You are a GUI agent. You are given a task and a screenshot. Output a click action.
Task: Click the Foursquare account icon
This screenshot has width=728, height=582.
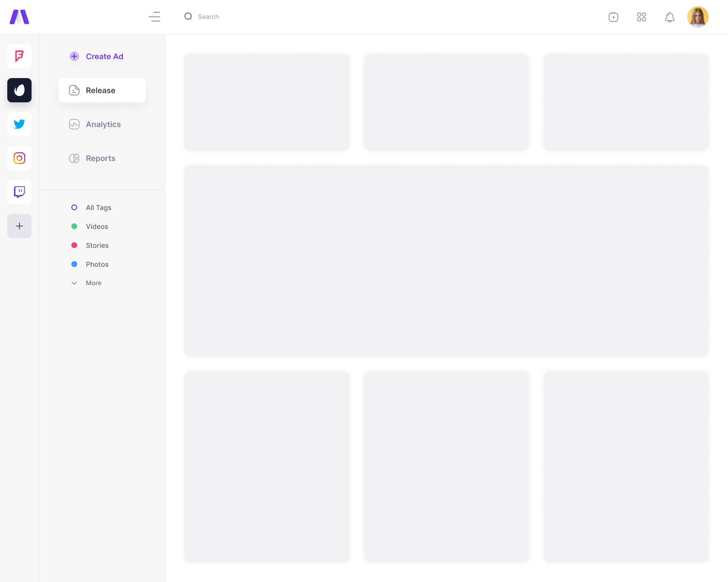click(x=19, y=56)
